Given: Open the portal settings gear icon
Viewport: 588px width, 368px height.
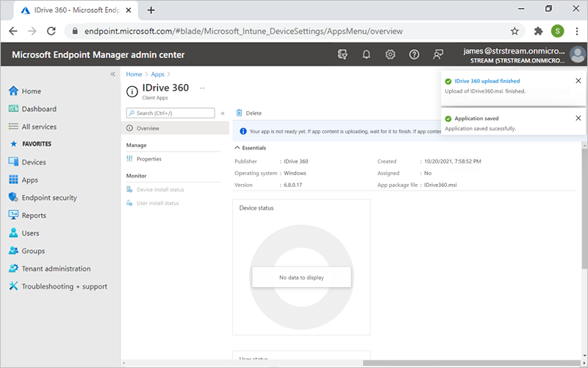Looking at the screenshot, I should 390,54.
